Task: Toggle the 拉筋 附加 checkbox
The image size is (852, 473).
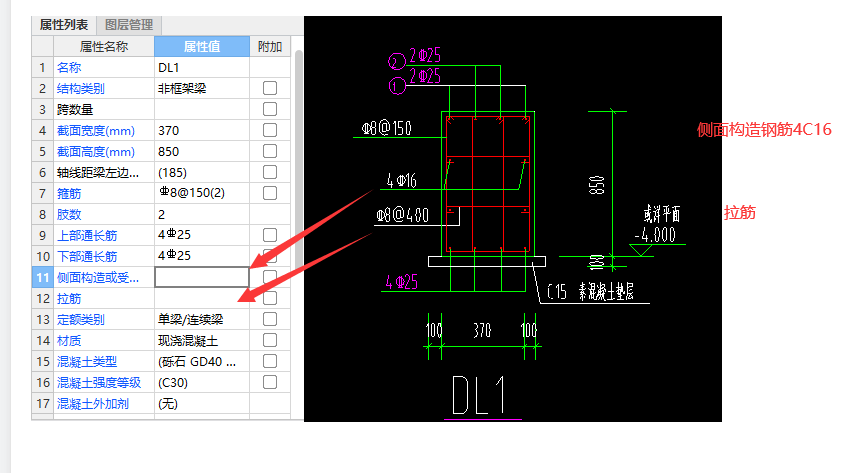Action: [270, 298]
